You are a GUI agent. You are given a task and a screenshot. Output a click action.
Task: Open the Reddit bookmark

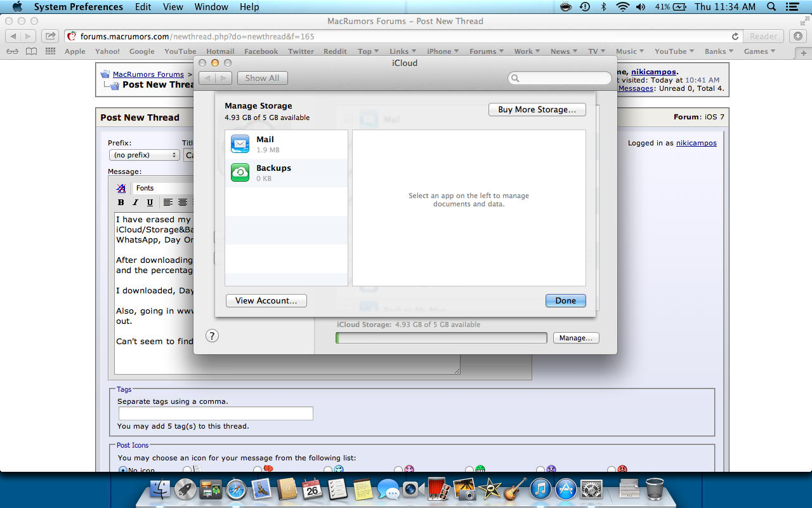point(335,51)
